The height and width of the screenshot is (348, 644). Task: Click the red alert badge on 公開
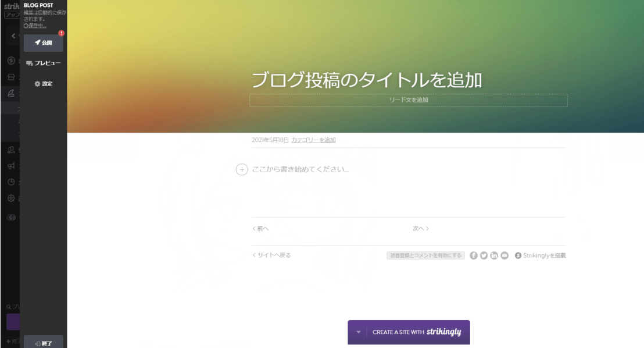click(x=62, y=34)
